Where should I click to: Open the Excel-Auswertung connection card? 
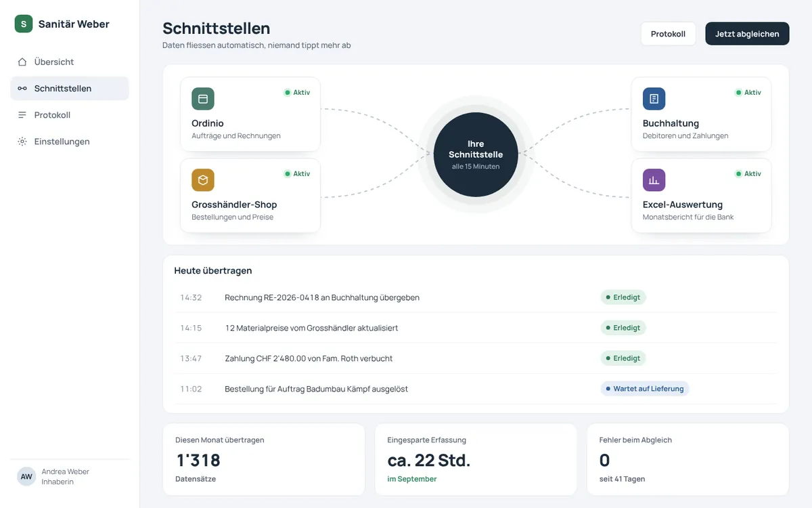coord(701,195)
